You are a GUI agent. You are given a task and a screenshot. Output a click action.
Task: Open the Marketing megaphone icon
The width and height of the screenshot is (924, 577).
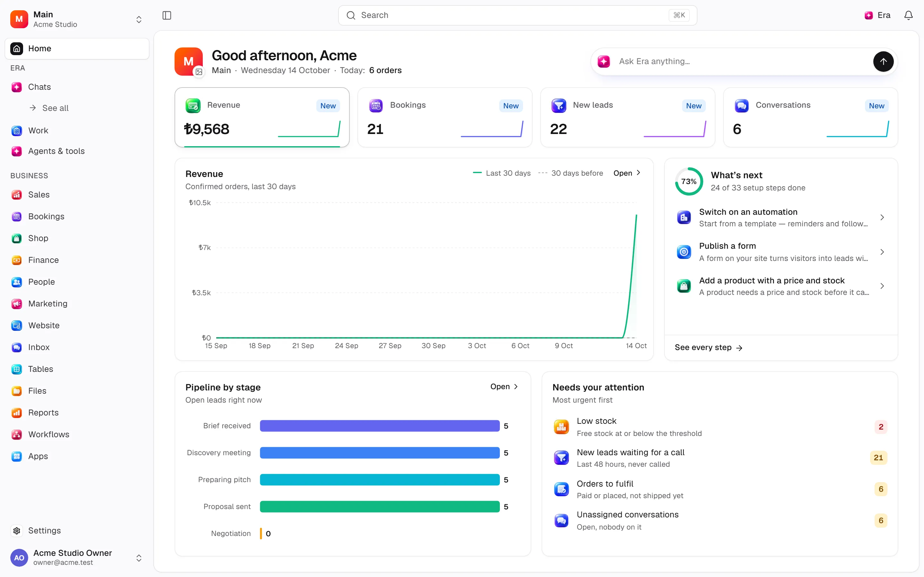pos(16,303)
